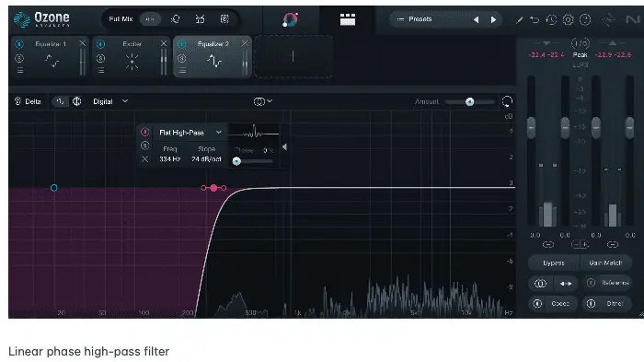The image size is (644, 362).
Task: Enable the Dither power toggle
Action: pyautogui.click(x=591, y=304)
